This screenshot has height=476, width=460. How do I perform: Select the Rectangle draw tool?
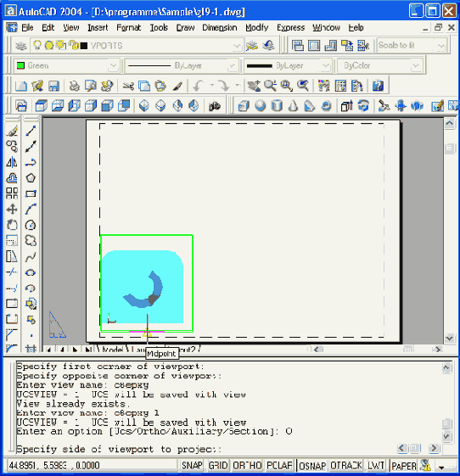coord(31,193)
